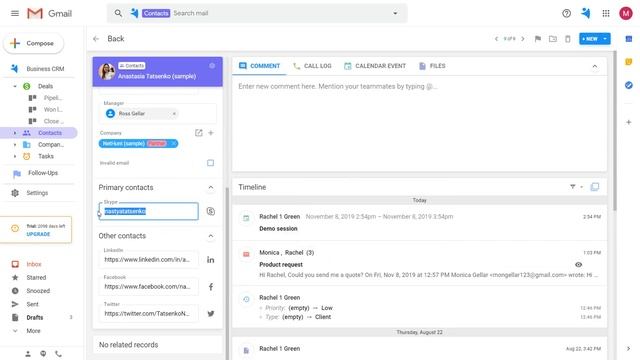Click the Timeline expand all icon
The height and width of the screenshot is (360, 640).
coord(595,187)
